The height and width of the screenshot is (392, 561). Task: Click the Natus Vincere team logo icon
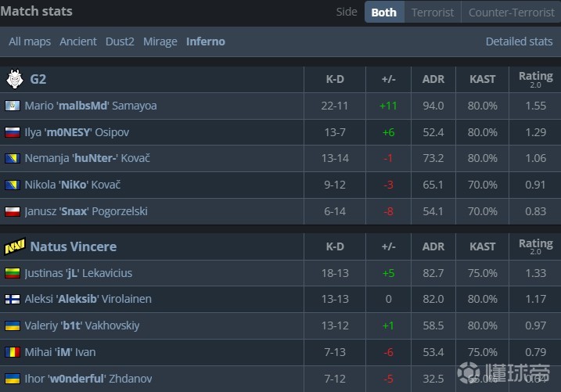(x=15, y=246)
